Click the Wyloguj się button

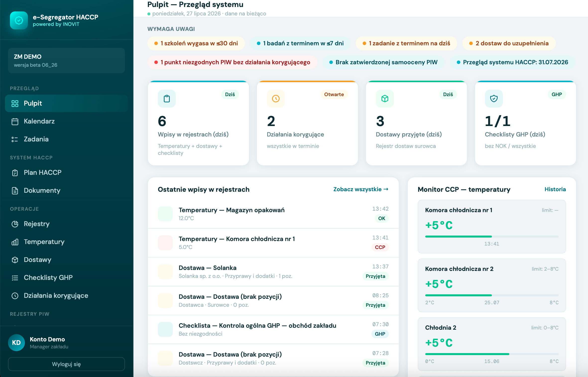point(66,364)
